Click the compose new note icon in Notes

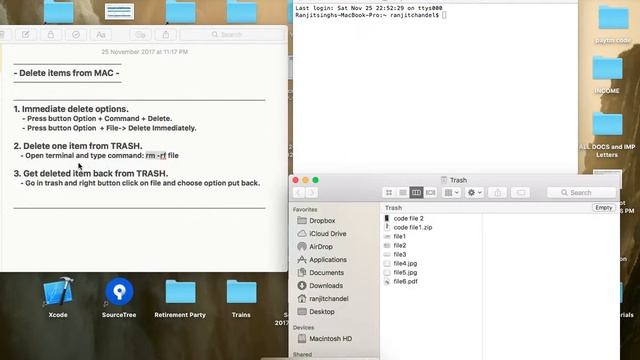pyautogui.click(x=26, y=35)
